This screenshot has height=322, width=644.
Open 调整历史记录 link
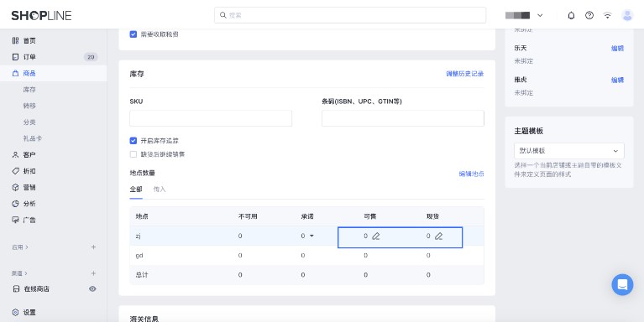click(465, 74)
